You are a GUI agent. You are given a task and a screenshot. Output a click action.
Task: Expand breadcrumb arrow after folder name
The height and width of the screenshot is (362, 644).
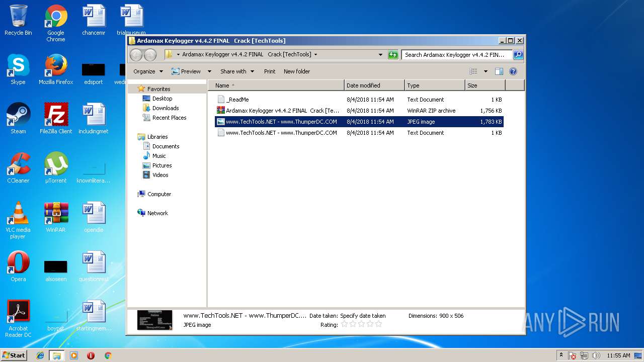click(315, 54)
